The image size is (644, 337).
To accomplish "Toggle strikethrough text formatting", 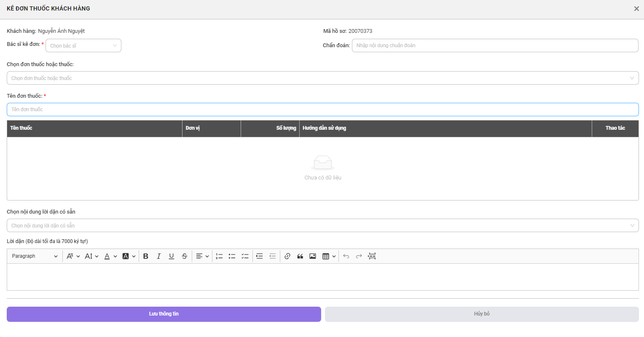I will pyautogui.click(x=185, y=256).
